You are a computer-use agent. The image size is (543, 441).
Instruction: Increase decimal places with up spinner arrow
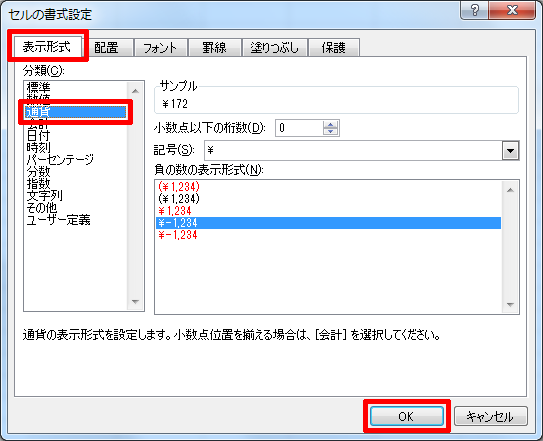point(330,124)
